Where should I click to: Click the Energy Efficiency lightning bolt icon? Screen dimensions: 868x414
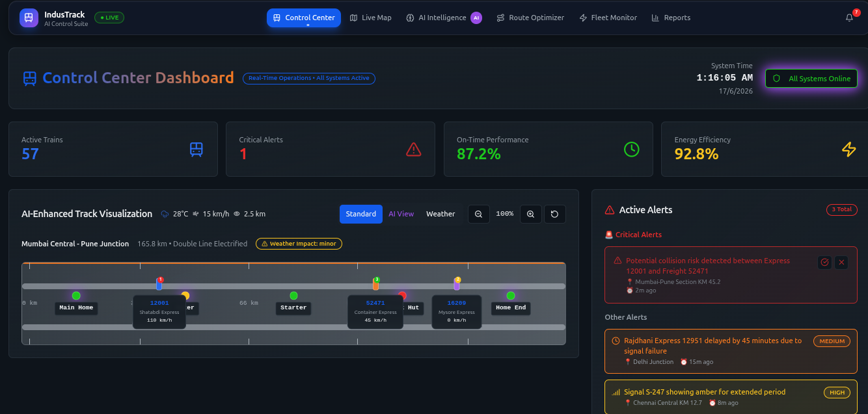coord(849,149)
